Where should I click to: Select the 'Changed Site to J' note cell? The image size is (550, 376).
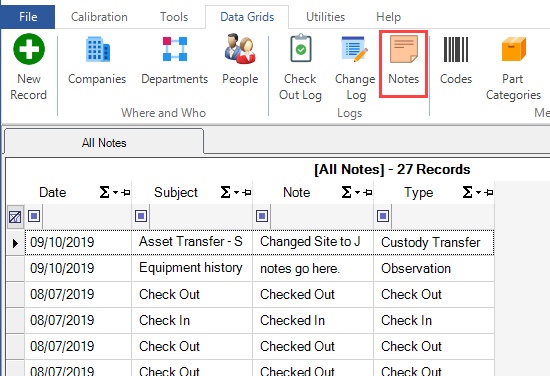coord(313,242)
